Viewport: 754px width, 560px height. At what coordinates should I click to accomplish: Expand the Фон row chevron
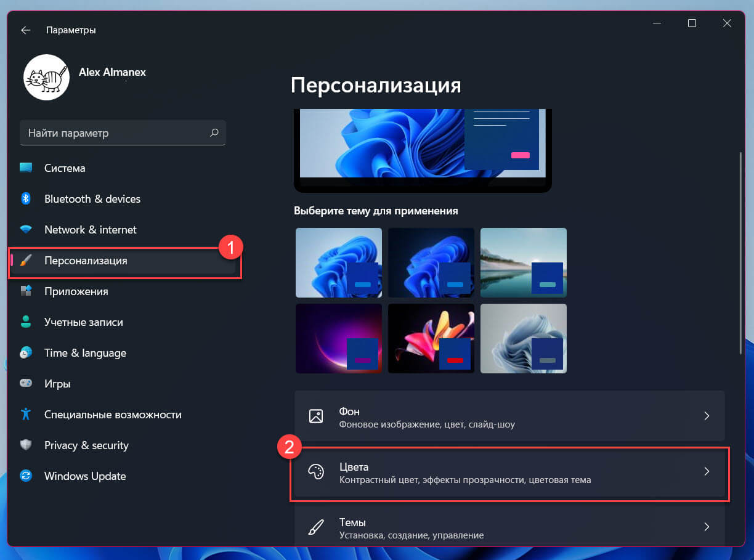[x=707, y=416]
